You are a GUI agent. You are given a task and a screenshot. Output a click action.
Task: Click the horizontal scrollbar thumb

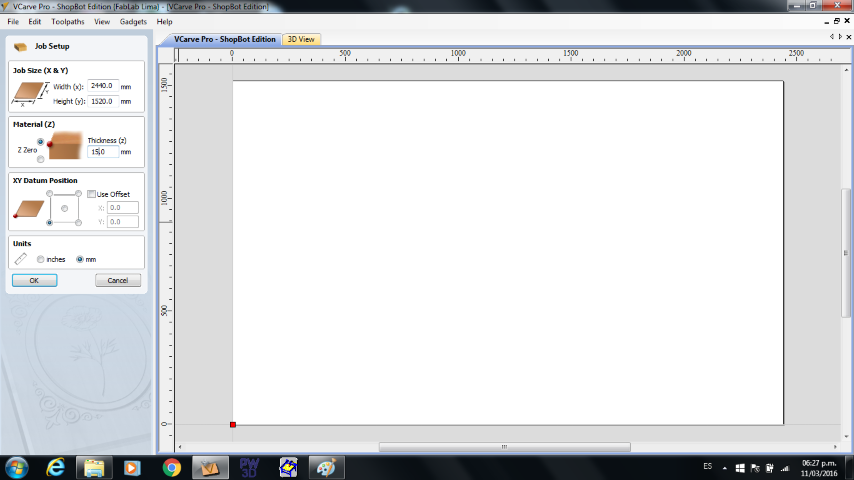[504, 447]
